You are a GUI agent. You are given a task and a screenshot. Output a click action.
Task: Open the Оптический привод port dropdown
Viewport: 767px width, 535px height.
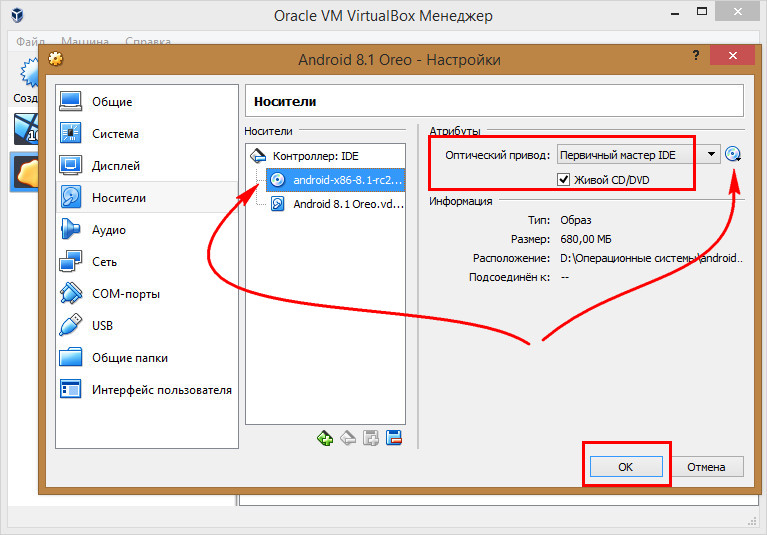tap(638, 155)
